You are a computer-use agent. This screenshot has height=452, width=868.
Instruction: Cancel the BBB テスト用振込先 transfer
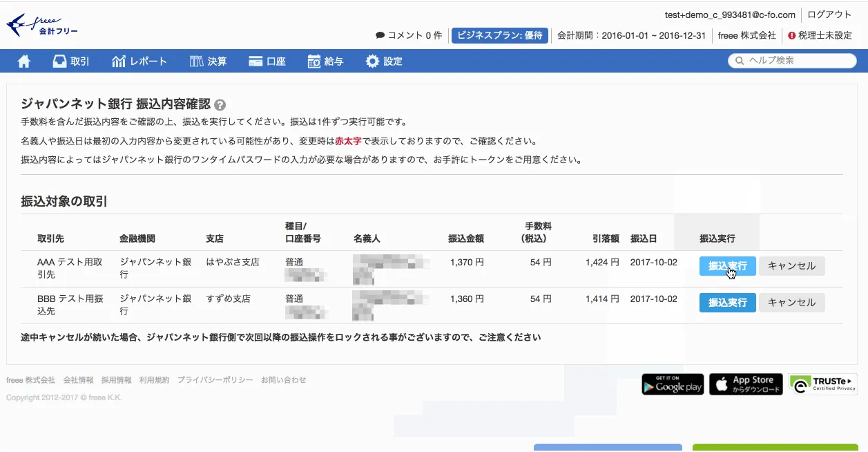791,303
